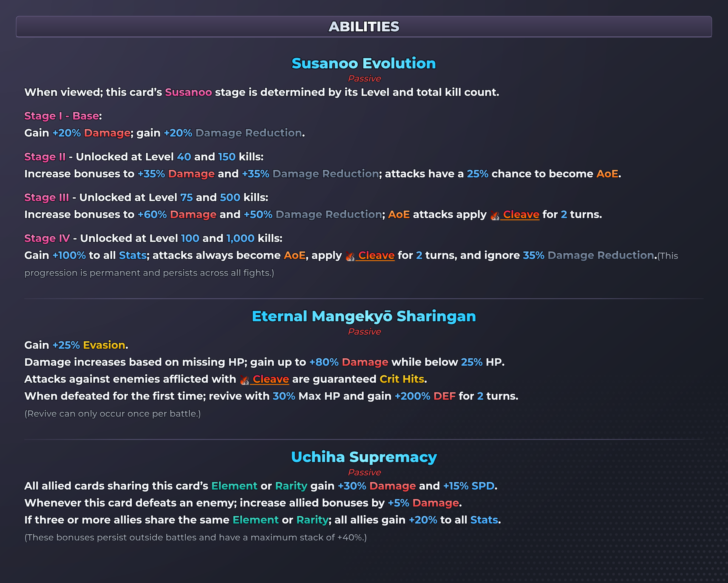This screenshot has height=583, width=728.
Task: Click the Stage III heading label
Action: click(x=47, y=198)
